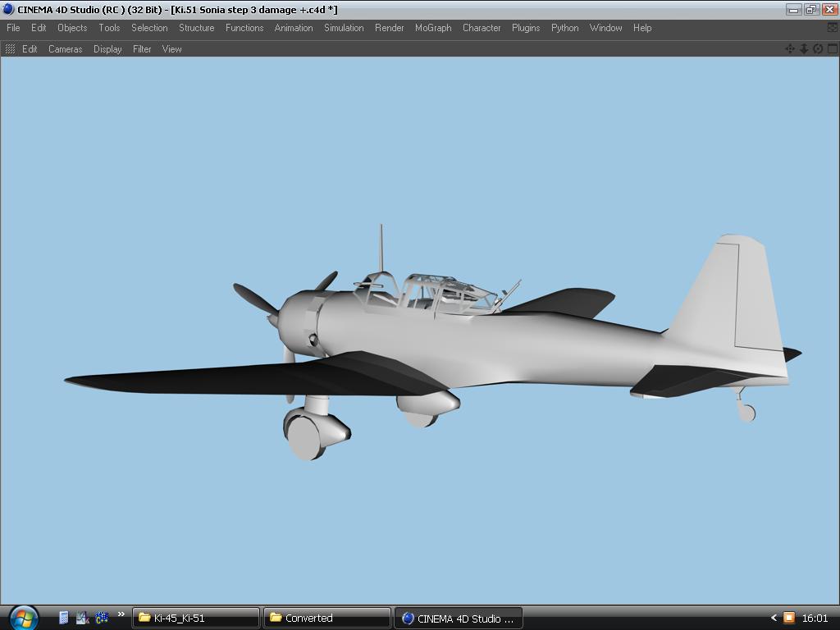Open the Windows Start orb

pyautogui.click(x=23, y=617)
